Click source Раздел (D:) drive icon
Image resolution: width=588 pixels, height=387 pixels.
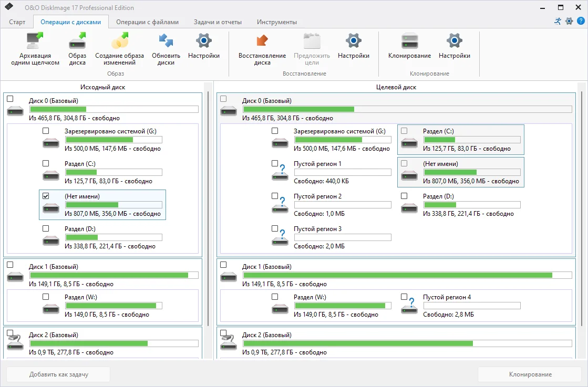pos(51,241)
